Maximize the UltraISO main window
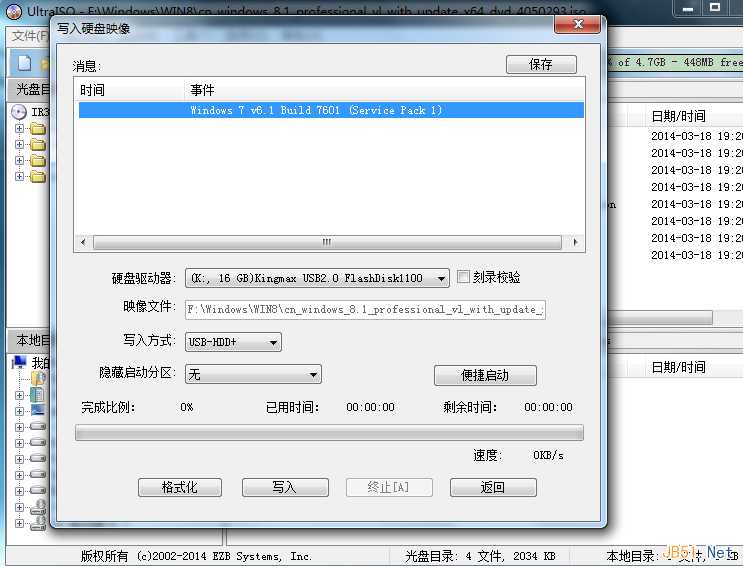 click(x=715, y=8)
